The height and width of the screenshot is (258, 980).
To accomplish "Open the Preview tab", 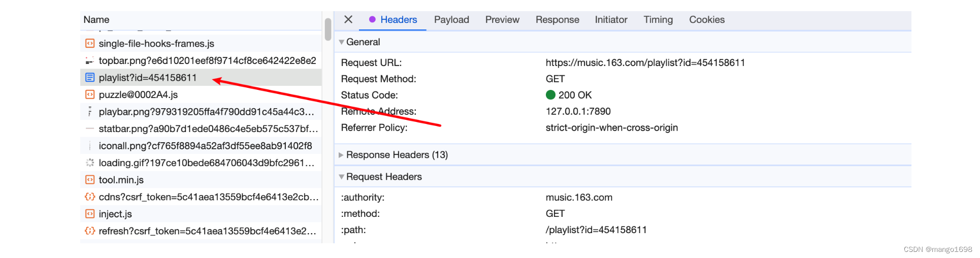I will click(502, 20).
